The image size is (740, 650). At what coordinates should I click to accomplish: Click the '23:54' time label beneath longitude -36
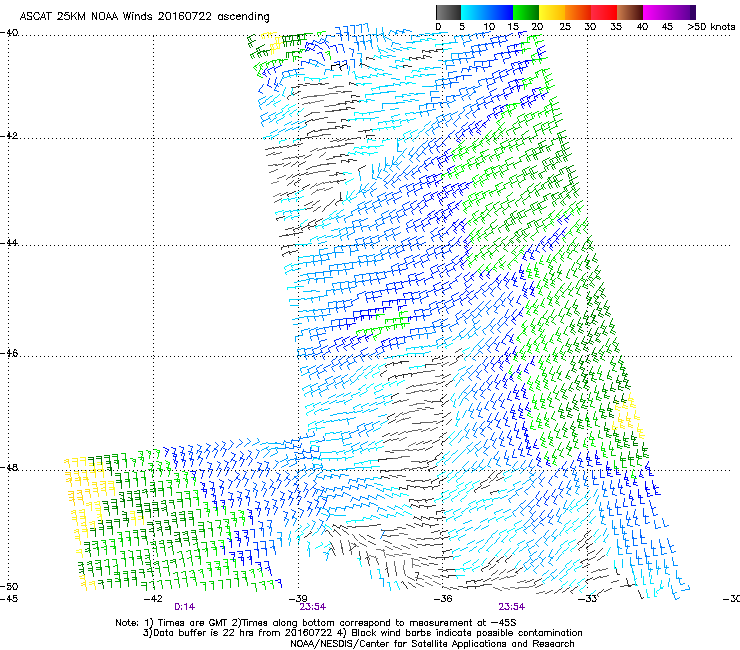point(512,607)
